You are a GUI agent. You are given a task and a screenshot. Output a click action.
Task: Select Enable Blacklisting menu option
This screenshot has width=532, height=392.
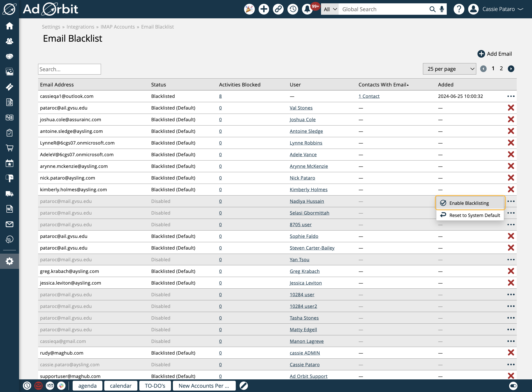coord(469,203)
